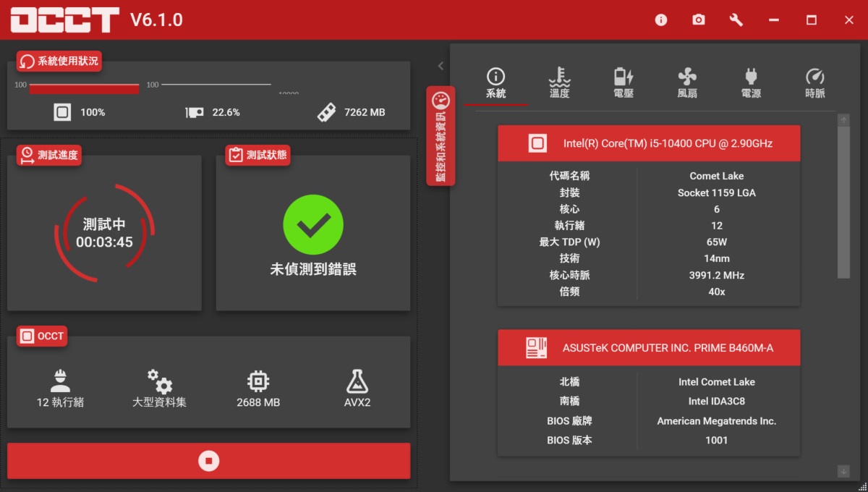Click the Intel(R) Core(TM) i5-10400 CPU title
This screenshot has width=868, height=492.
pyautogui.click(x=668, y=143)
